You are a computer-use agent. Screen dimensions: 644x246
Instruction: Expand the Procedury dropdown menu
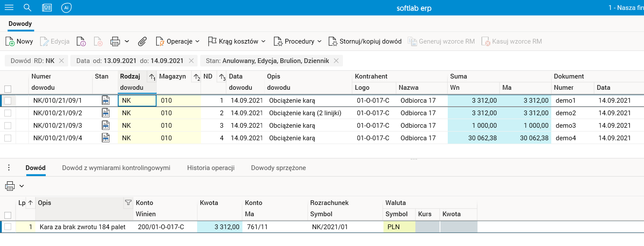pos(298,41)
